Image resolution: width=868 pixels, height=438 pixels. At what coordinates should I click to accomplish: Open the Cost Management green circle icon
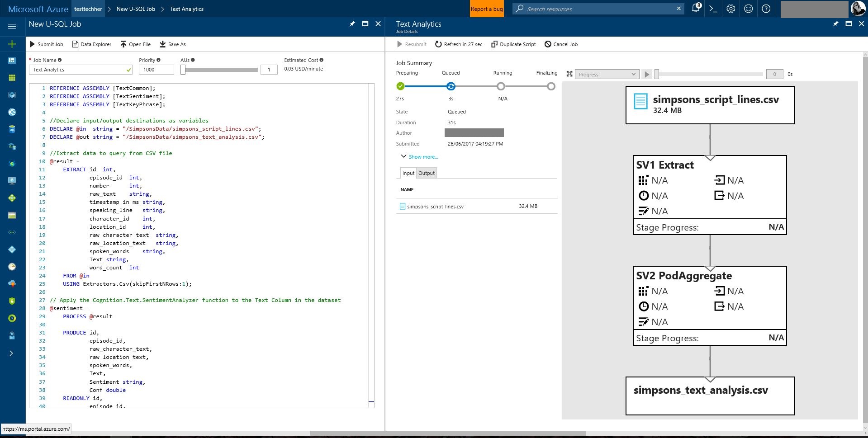click(12, 318)
